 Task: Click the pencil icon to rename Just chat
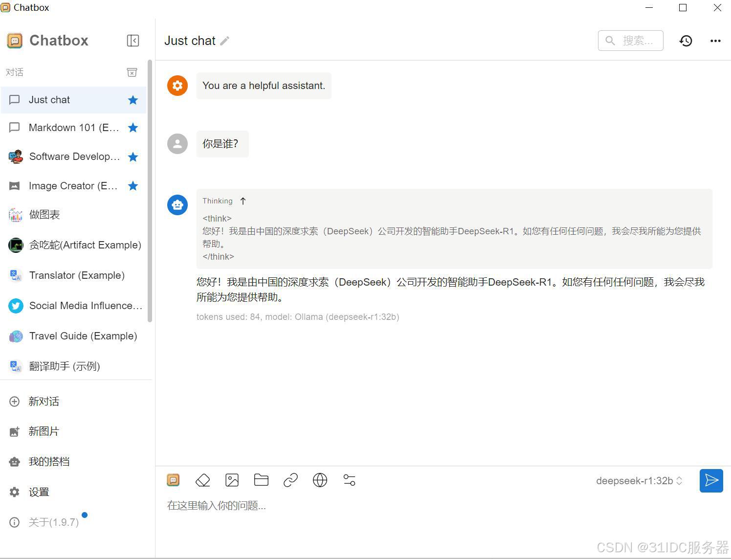[224, 41]
